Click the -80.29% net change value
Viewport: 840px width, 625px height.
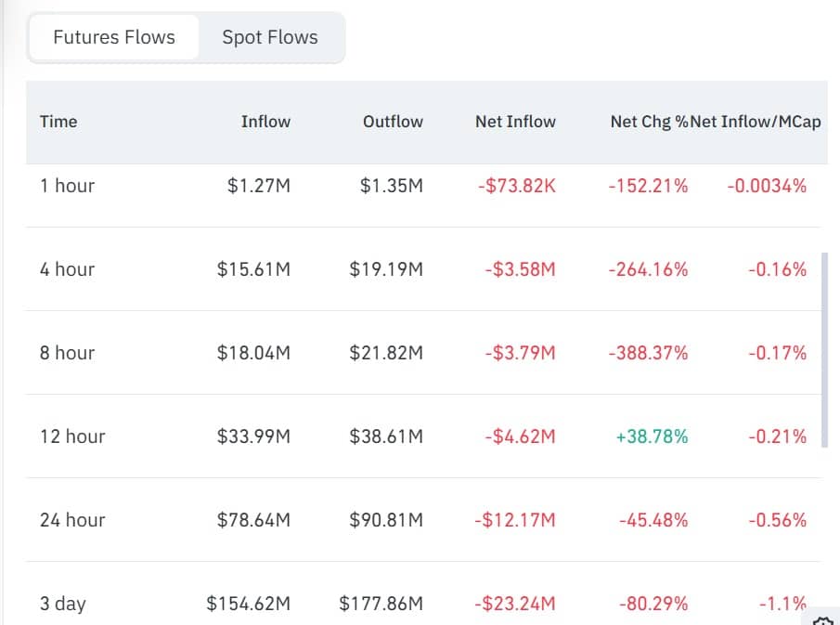(653, 604)
